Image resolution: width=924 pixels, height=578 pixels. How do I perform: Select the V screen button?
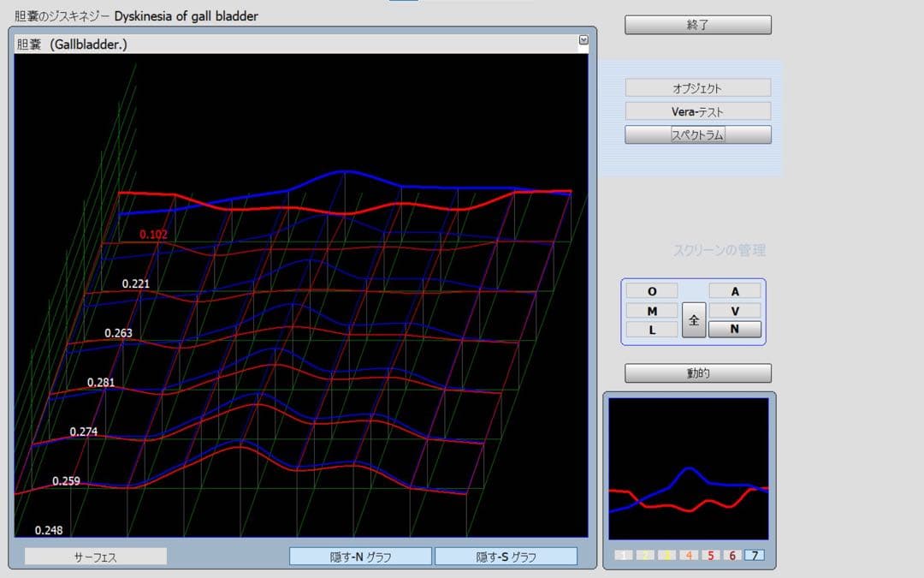click(x=734, y=311)
